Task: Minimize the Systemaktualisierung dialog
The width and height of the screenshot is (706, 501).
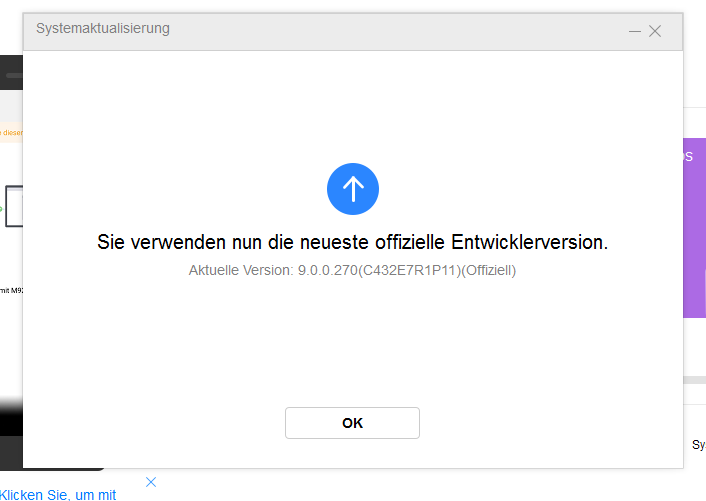Action: [634, 31]
